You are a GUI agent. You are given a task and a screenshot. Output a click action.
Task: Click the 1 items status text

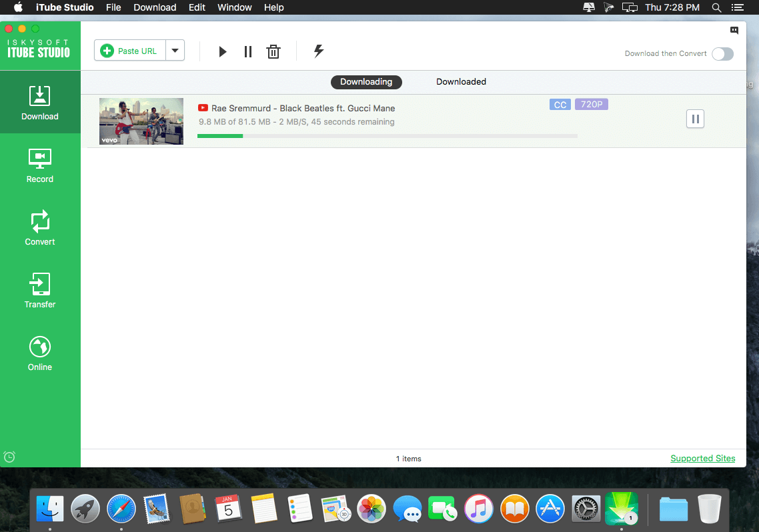[x=409, y=459]
